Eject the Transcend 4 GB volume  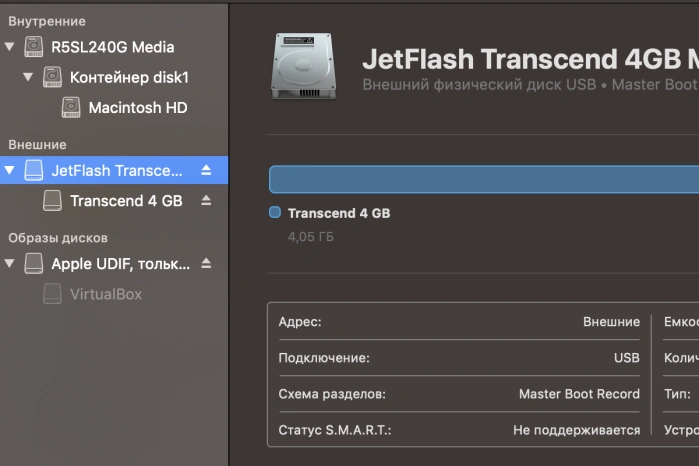(x=206, y=200)
